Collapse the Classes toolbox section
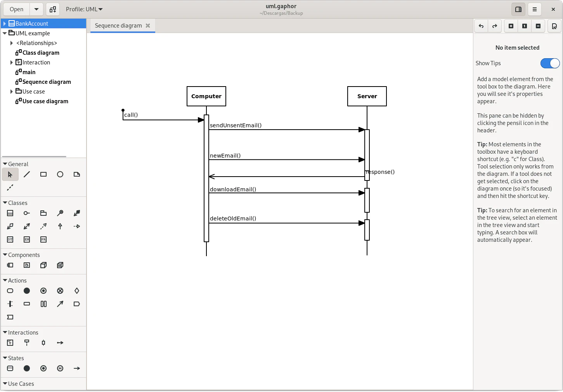 point(5,203)
